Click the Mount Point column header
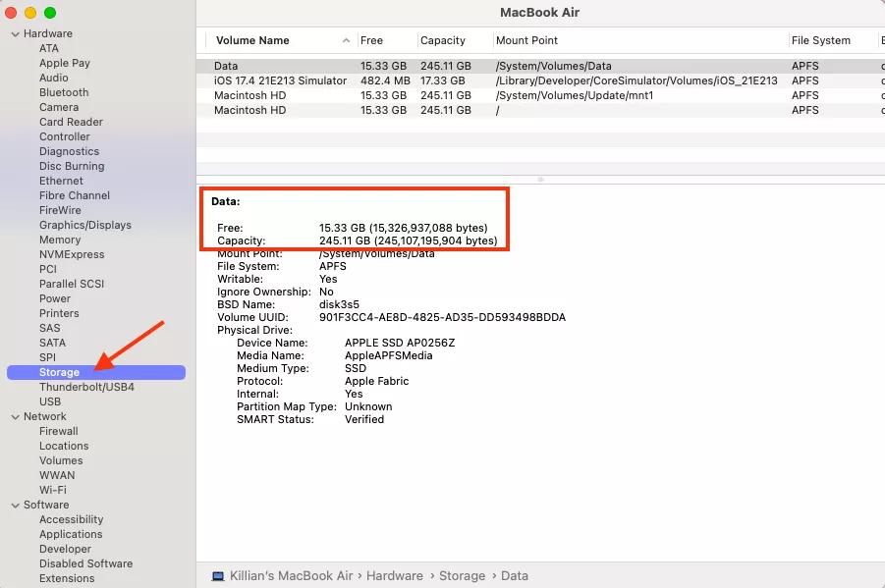885x588 pixels. coord(526,40)
